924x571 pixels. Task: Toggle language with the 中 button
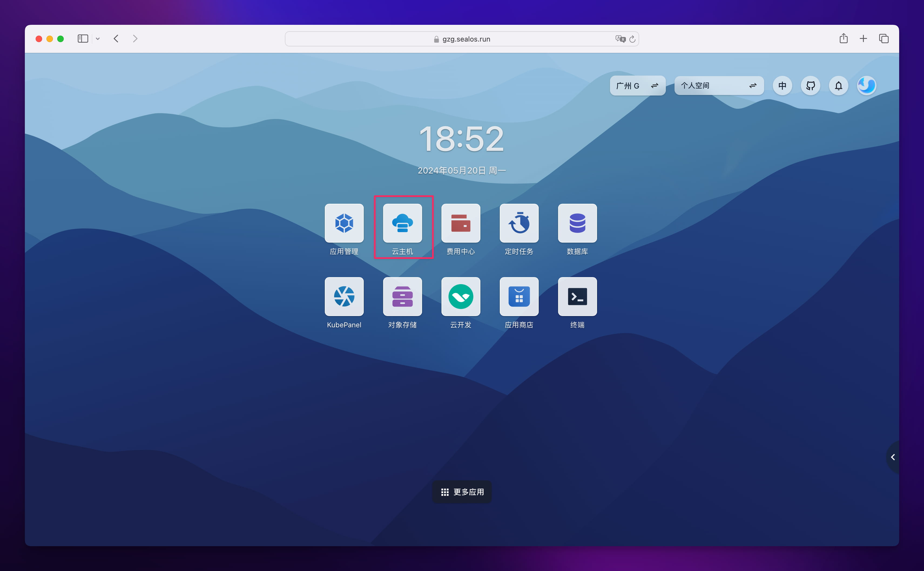tap(782, 86)
